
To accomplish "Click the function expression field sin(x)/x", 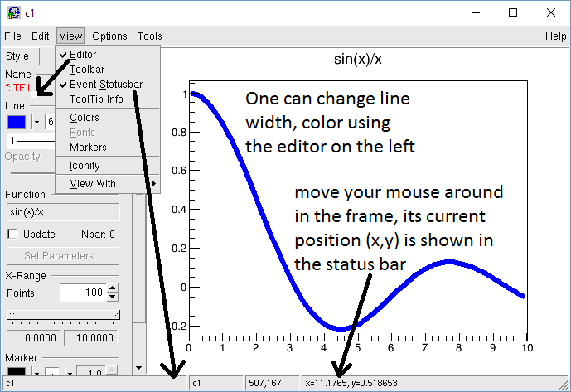I will tap(63, 212).
